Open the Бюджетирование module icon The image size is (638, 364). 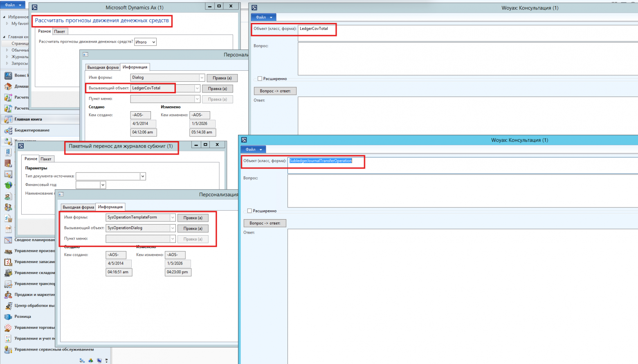[8, 130]
